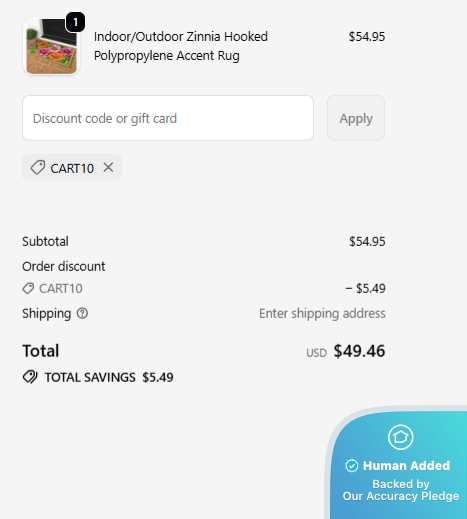Click the small tag icon under Order discount
467x519 pixels.
coord(28,288)
